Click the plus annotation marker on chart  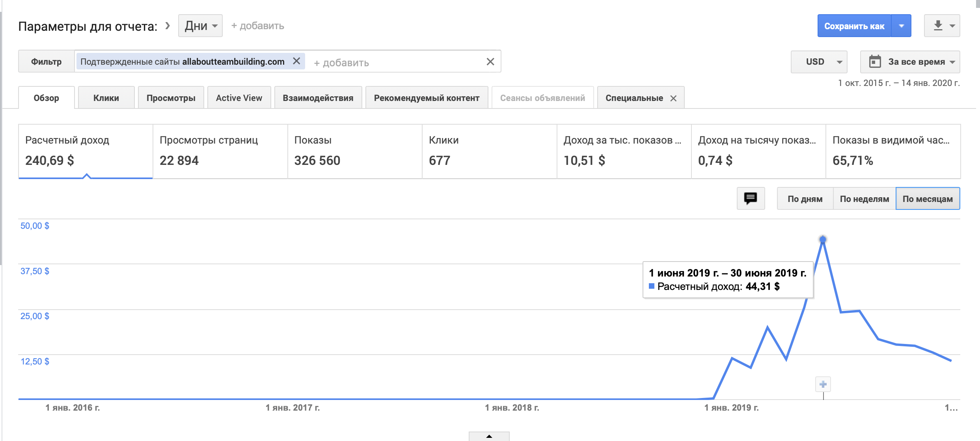click(823, 384)
